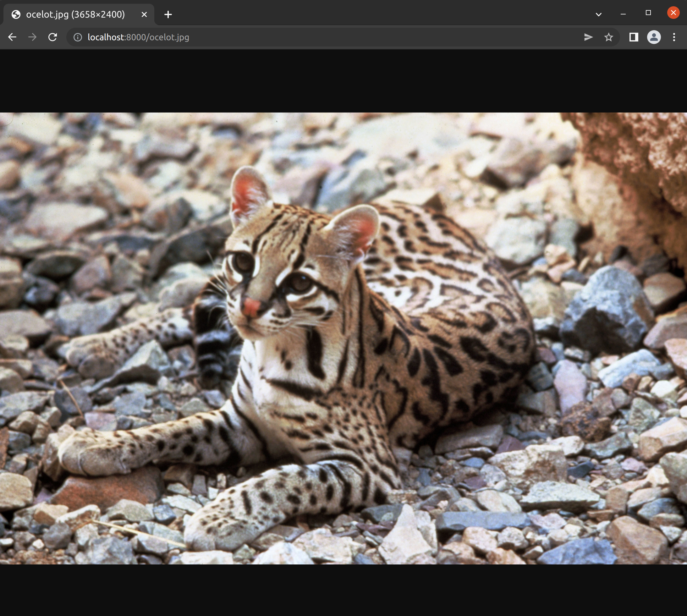The image size is (687, 616).
Task: Click the ocelot image to zoom
Action: click(x=343, y=338)
